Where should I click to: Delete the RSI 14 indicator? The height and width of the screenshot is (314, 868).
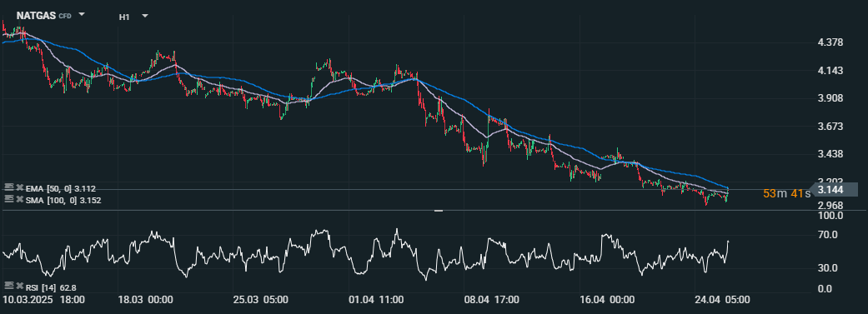tap(19, 286)
